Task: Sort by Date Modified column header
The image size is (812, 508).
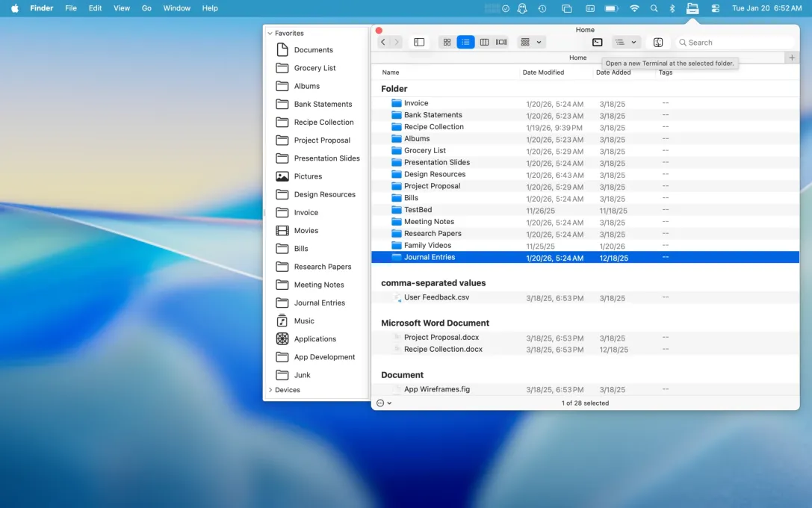Action: click(543, 72)
